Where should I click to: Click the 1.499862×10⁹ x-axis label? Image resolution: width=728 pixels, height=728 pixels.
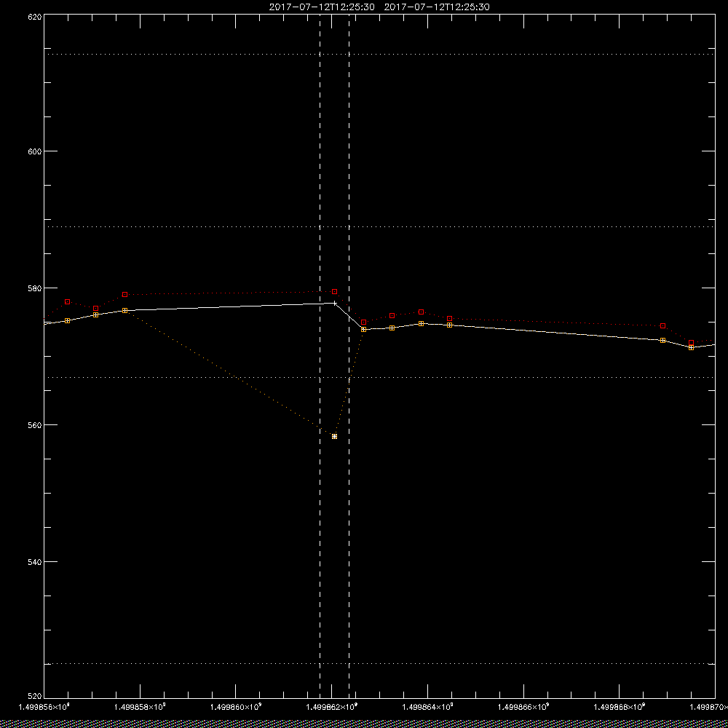click(331, 707)
